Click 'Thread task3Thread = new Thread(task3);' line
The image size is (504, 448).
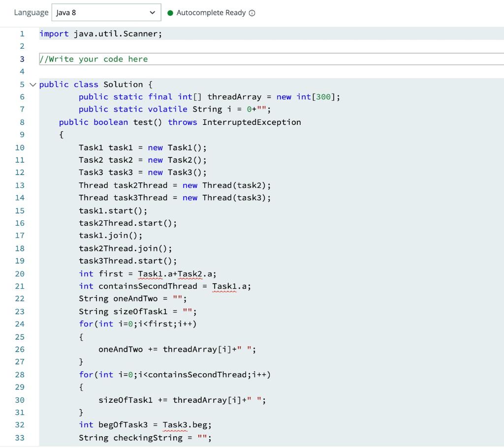tap(175, 198)
